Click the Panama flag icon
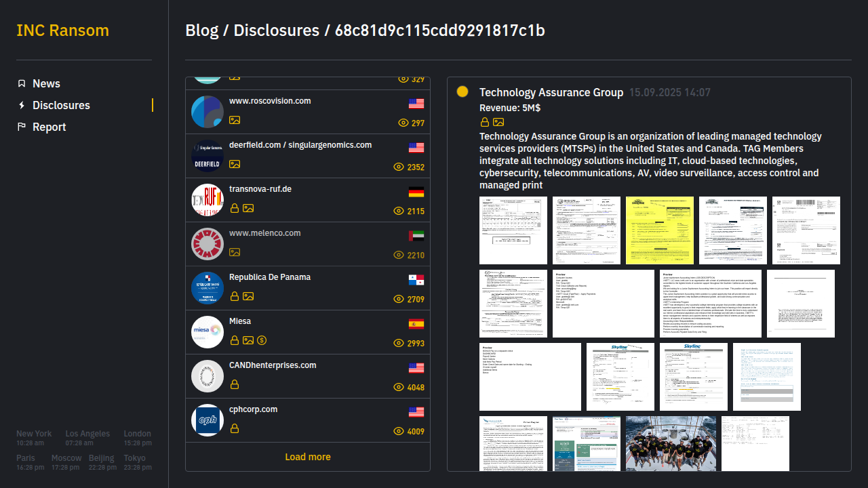Viewport: 868px width, 488px height. coord(416,280)
